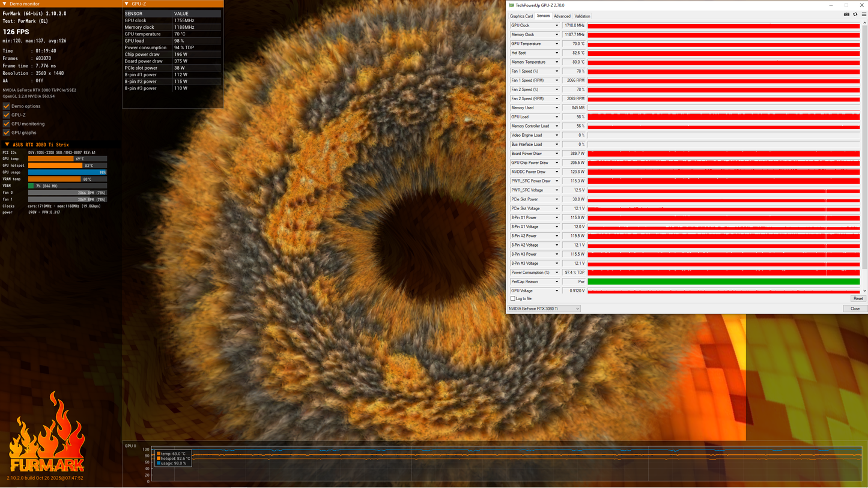Switch to the Advanced tab
The width and height of the screenshot is (868, 488).
coord(562,16)
